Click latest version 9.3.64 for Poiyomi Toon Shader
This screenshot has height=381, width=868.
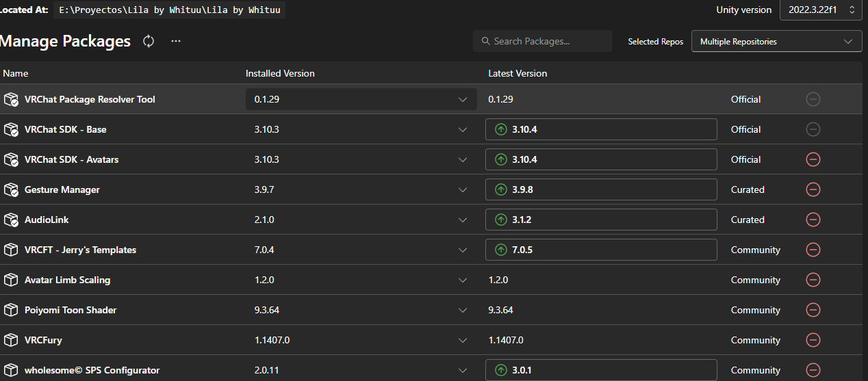pos(500,310)
